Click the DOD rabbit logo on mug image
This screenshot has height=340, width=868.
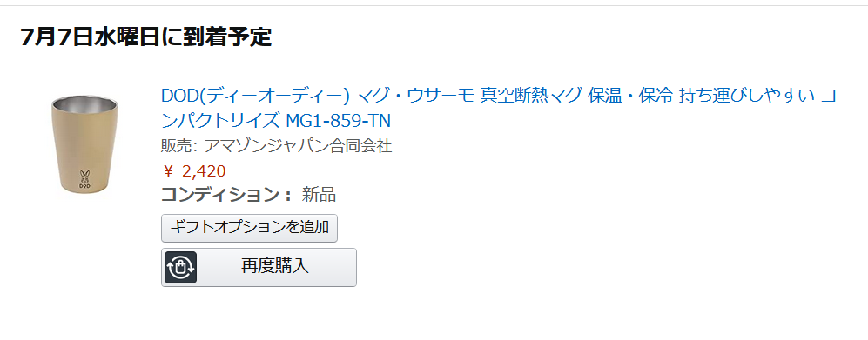pos(84,180)
